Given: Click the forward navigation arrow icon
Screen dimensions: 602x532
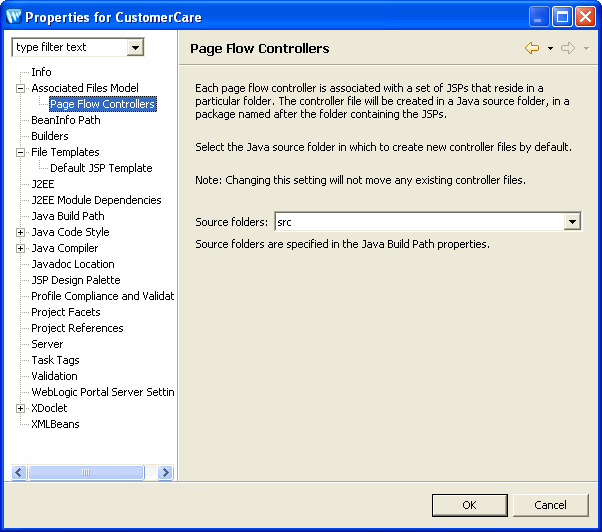Looking at the screenshot, I should (568, 48).
